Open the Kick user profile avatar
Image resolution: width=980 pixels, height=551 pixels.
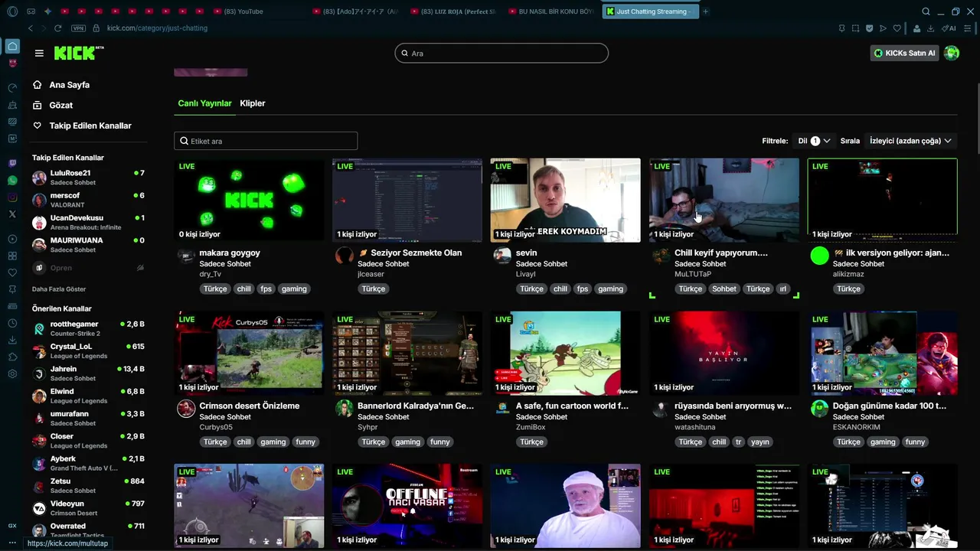(x=952, y=53)
